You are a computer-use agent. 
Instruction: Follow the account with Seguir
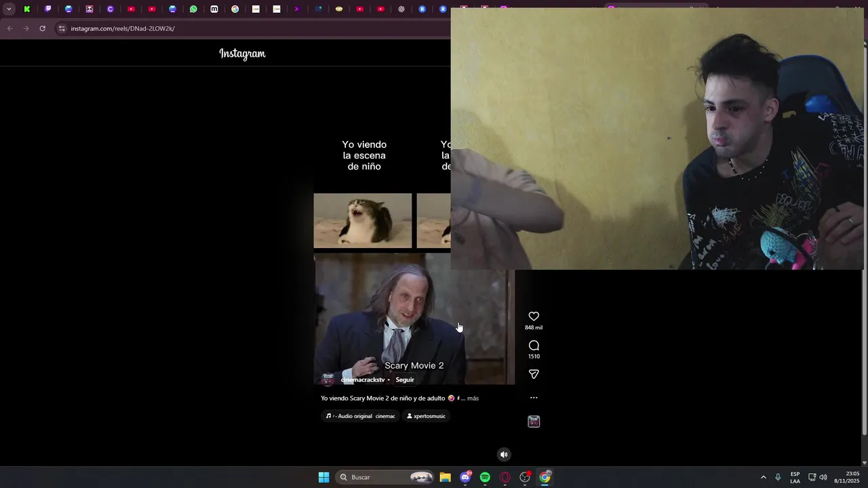coord(405,380)
